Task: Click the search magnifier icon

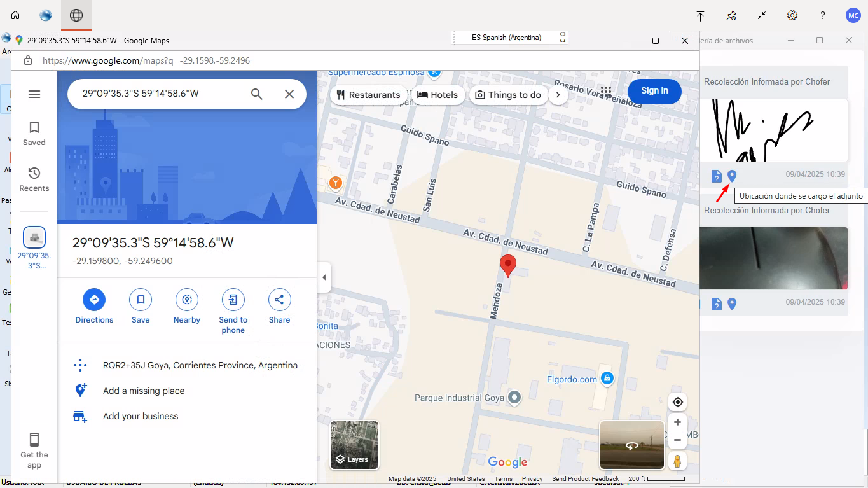Action: (257, 94)
